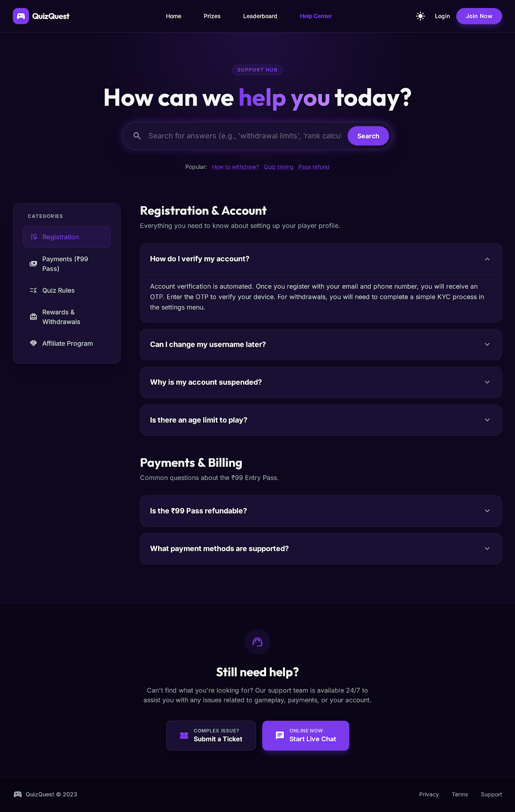
Task: Click inside the answers search input field
Action: coord(239,136)
